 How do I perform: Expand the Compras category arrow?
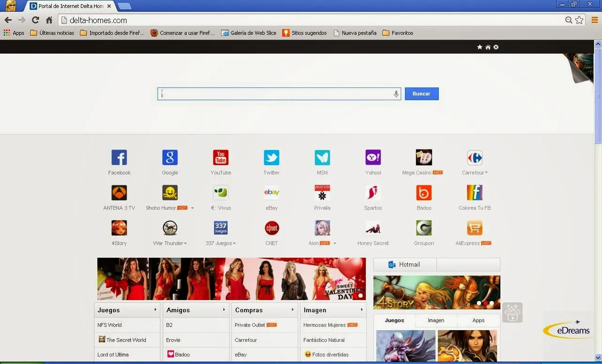coord(293,309)
